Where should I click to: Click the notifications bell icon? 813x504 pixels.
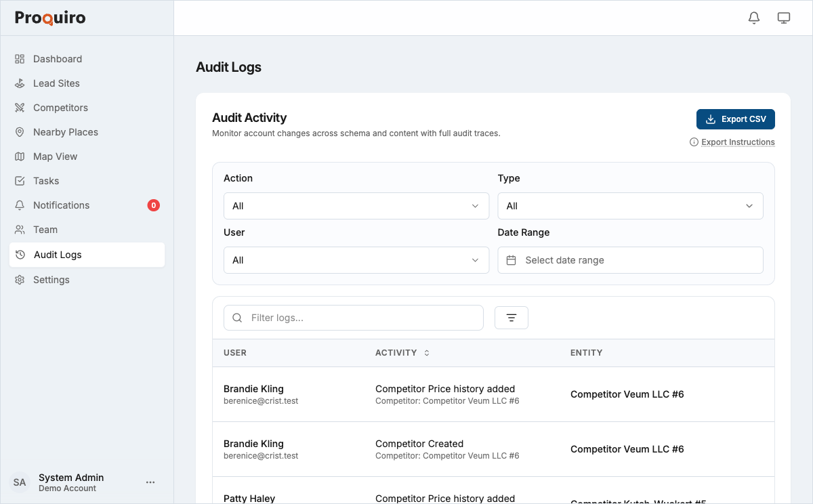pyautogui.click(x=753, y=18)
